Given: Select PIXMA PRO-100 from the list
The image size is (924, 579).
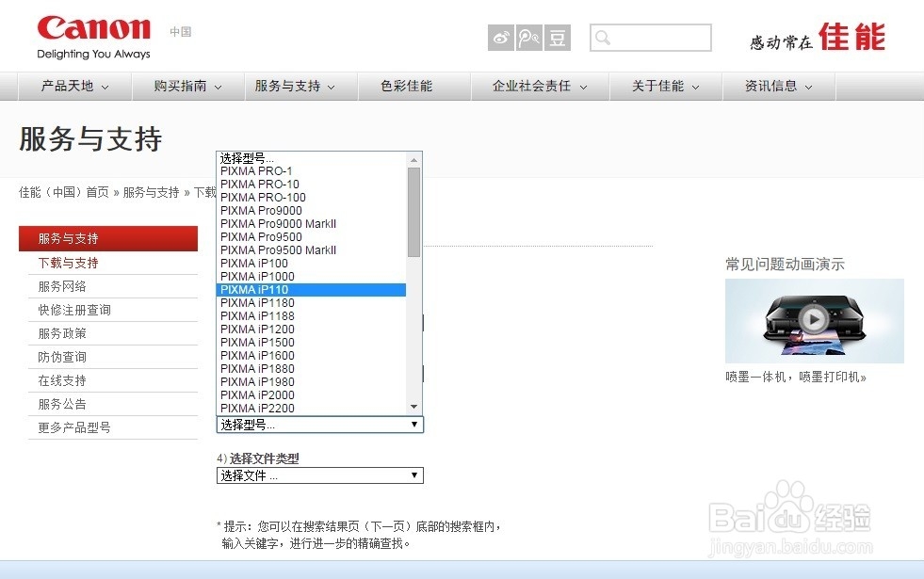Looking at the screenshot, I should tap(312, 198).
